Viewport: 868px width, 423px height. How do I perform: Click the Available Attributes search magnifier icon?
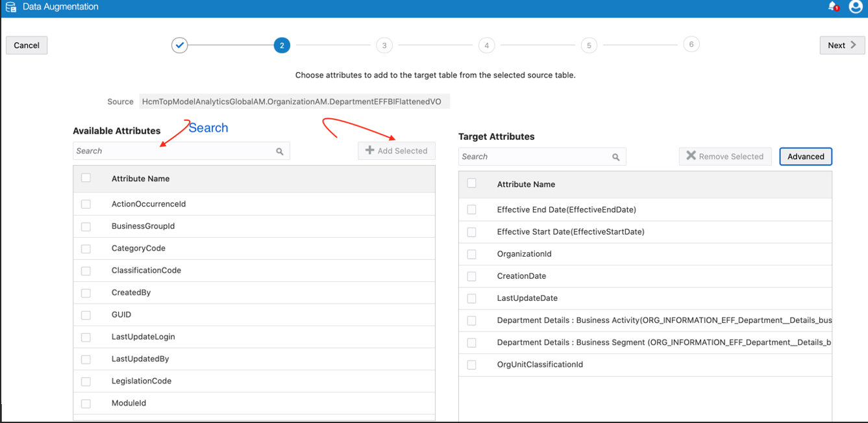point(280,151)
